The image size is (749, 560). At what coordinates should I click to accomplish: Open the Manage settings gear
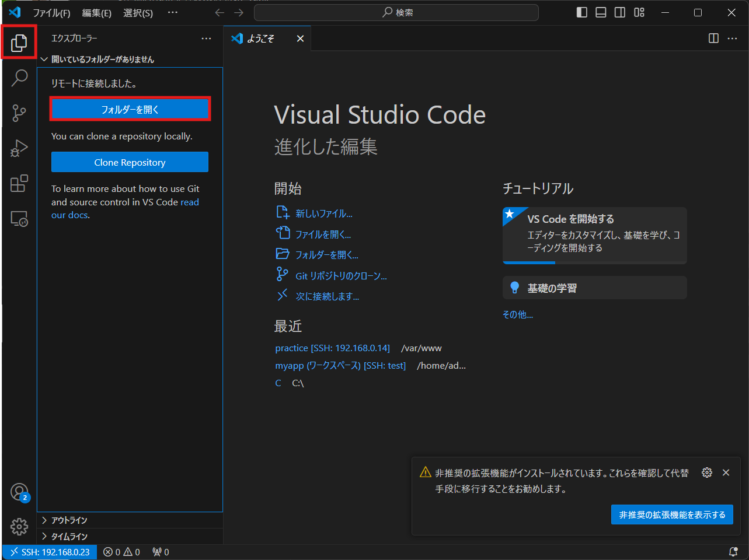[19, 527]
